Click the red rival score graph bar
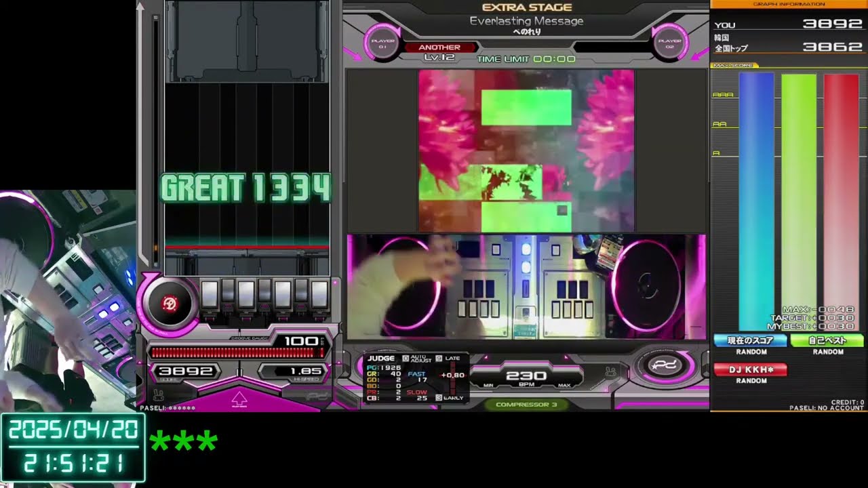The height and width of the screenshot is (488, 868). [841, 201]
